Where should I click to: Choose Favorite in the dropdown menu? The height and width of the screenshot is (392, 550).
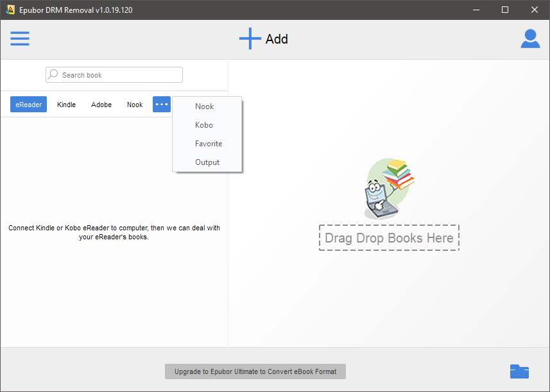(207, 144)
